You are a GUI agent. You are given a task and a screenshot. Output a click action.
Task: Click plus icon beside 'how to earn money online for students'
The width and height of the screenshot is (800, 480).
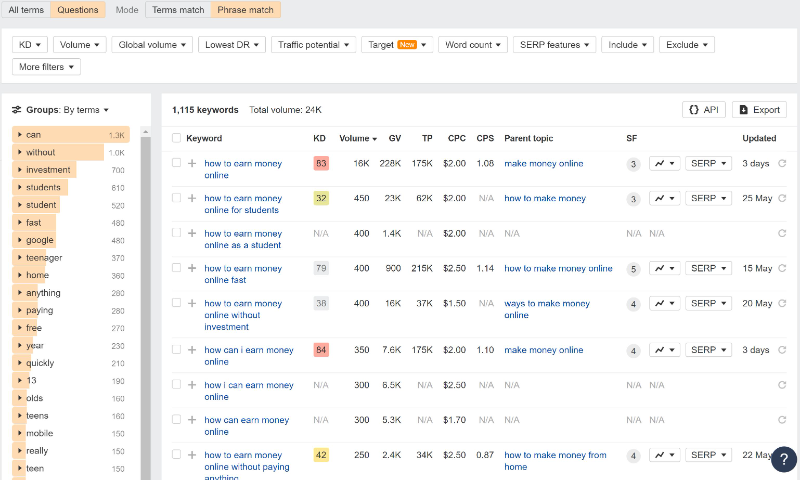(192, 198)
